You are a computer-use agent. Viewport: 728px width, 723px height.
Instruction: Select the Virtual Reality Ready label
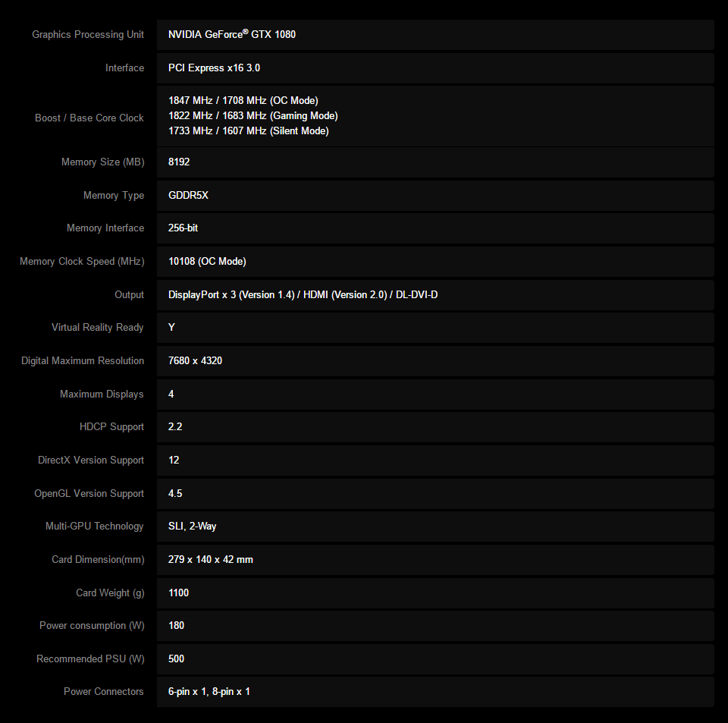[x=98, y=328]
